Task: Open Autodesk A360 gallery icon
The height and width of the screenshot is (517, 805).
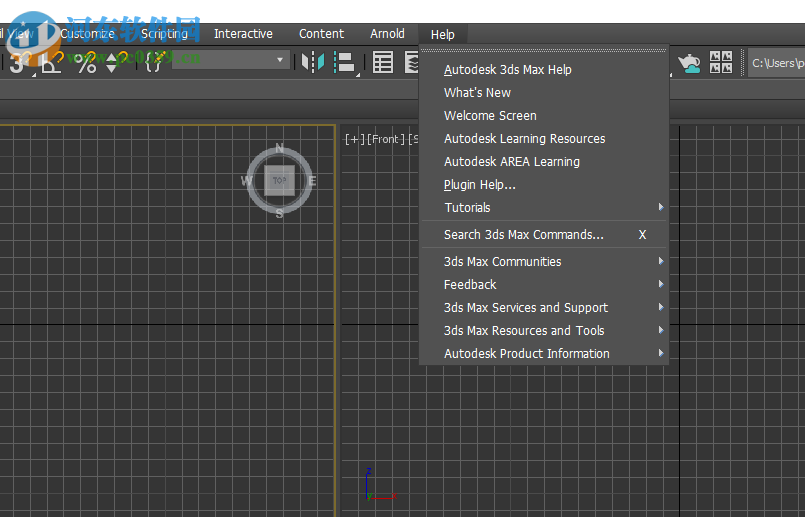Action: [x=721, y=62]
